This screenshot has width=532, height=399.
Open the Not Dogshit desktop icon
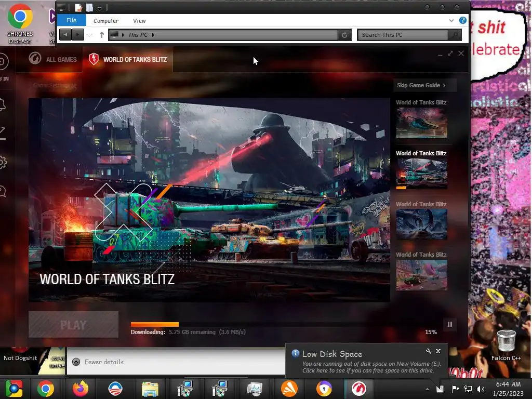click(20, 354)
